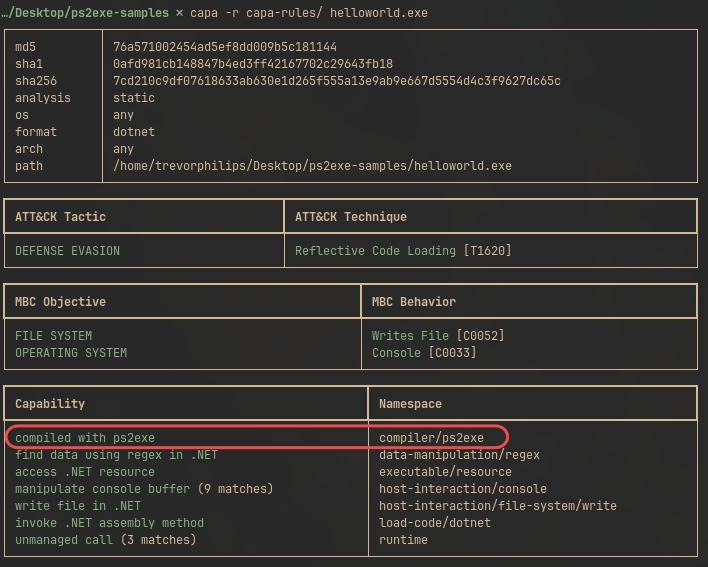Click the 'executable/resource' namespace

(x=445, y=472)
